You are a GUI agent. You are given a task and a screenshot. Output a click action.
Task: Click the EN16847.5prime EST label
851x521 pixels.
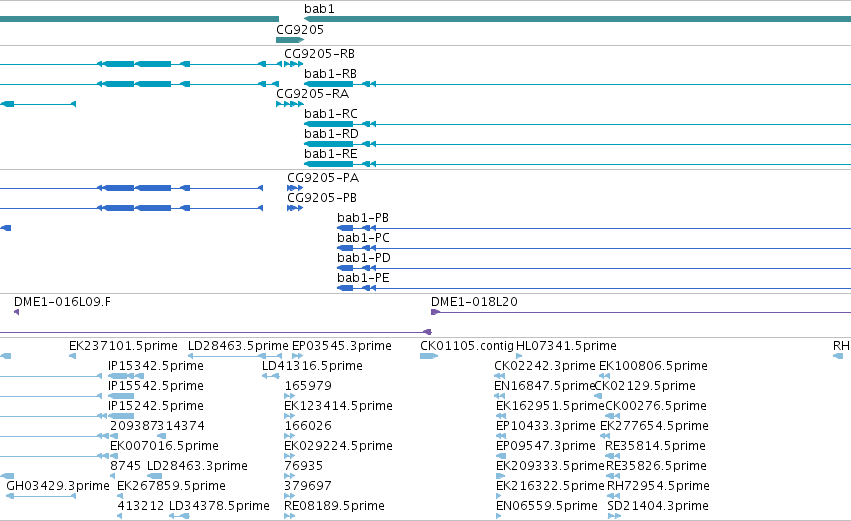click(x=544, y=386)
